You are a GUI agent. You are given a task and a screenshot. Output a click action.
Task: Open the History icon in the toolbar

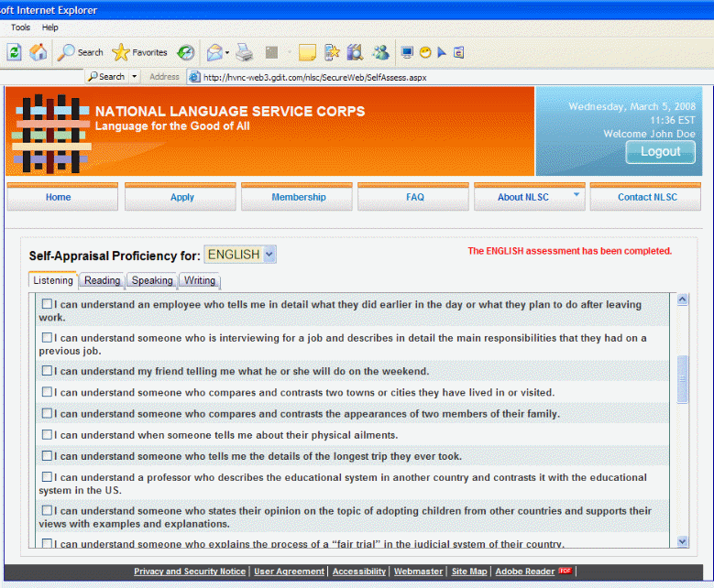[185, 52]
